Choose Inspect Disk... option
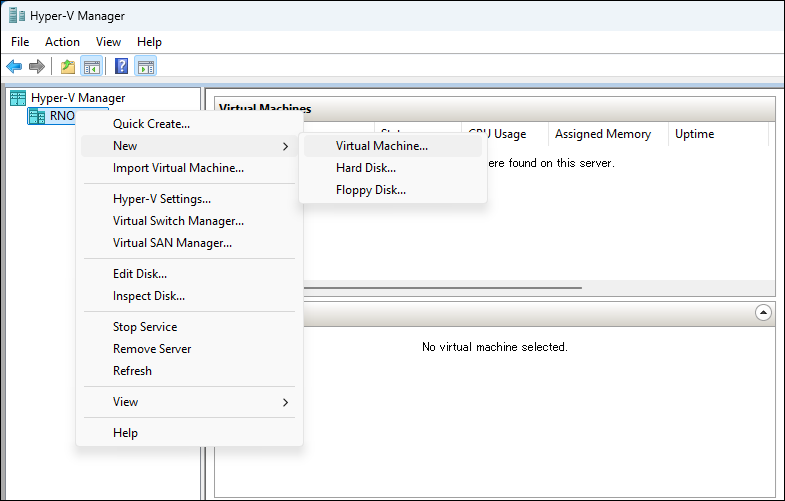 (x=189, y=296)
